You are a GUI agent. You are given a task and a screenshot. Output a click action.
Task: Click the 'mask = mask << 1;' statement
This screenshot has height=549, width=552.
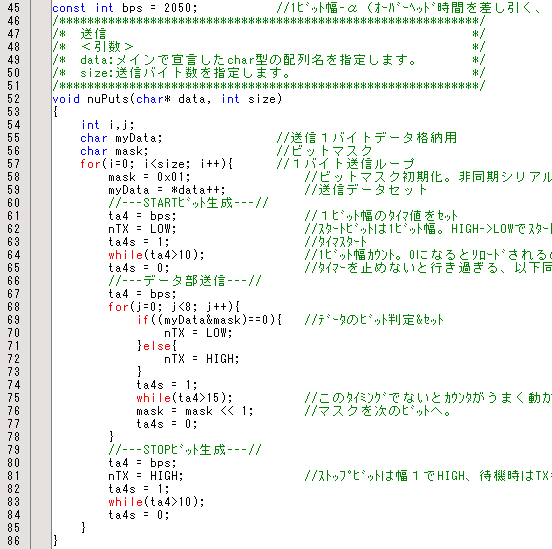[195, 411]
